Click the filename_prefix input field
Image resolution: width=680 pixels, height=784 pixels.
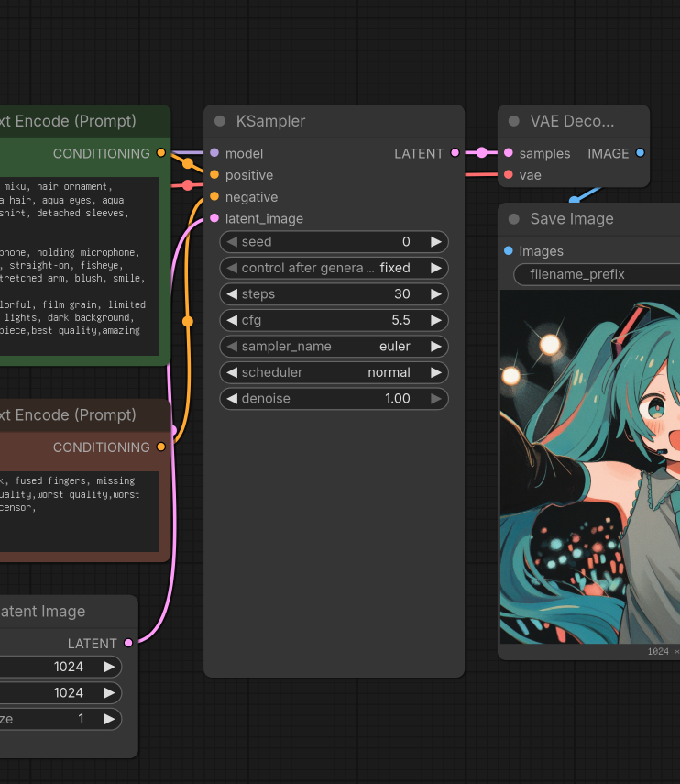pyautogui.click(x=596, y=274)
